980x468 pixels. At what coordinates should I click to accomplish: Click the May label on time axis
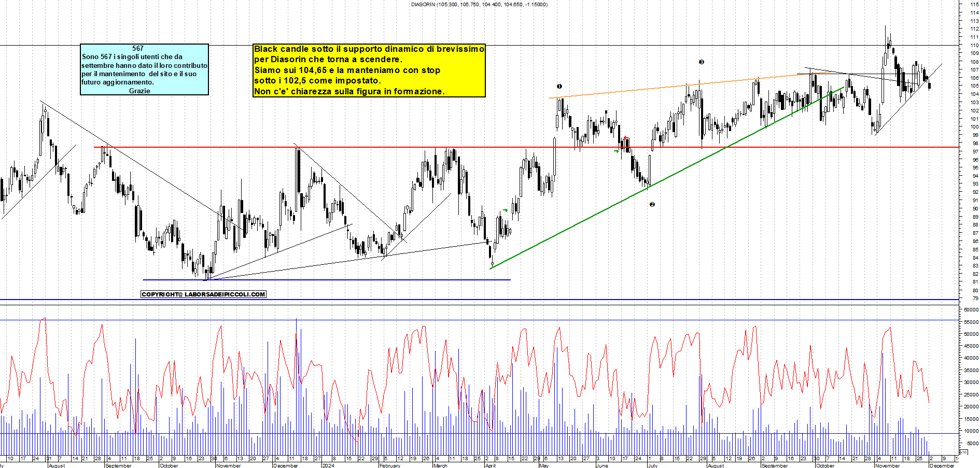tap(543, 465)
